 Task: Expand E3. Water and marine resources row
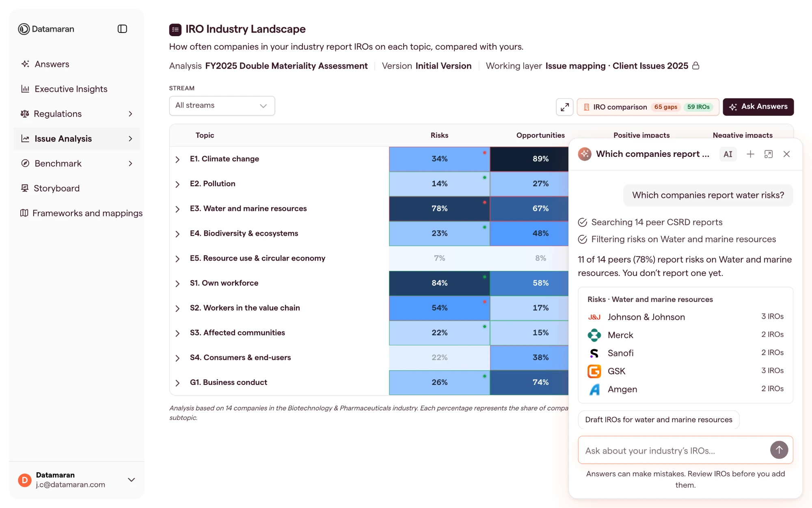tap(177, 209)
